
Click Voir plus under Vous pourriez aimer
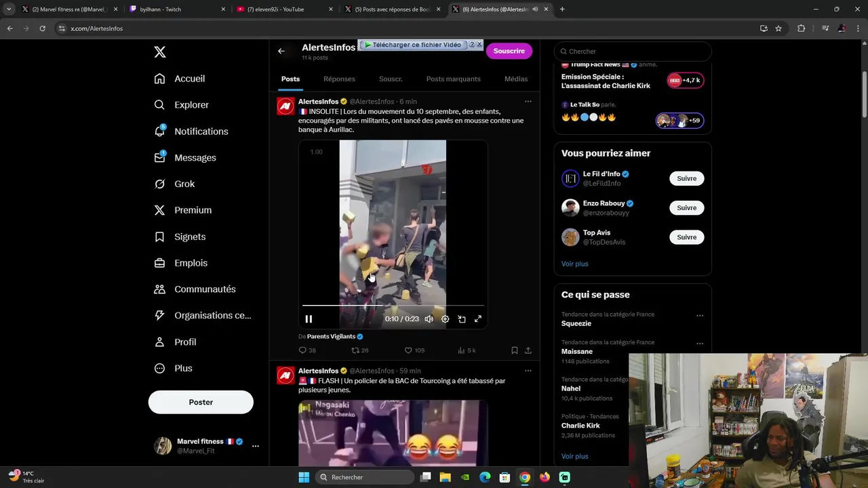(x=574, y=264)
